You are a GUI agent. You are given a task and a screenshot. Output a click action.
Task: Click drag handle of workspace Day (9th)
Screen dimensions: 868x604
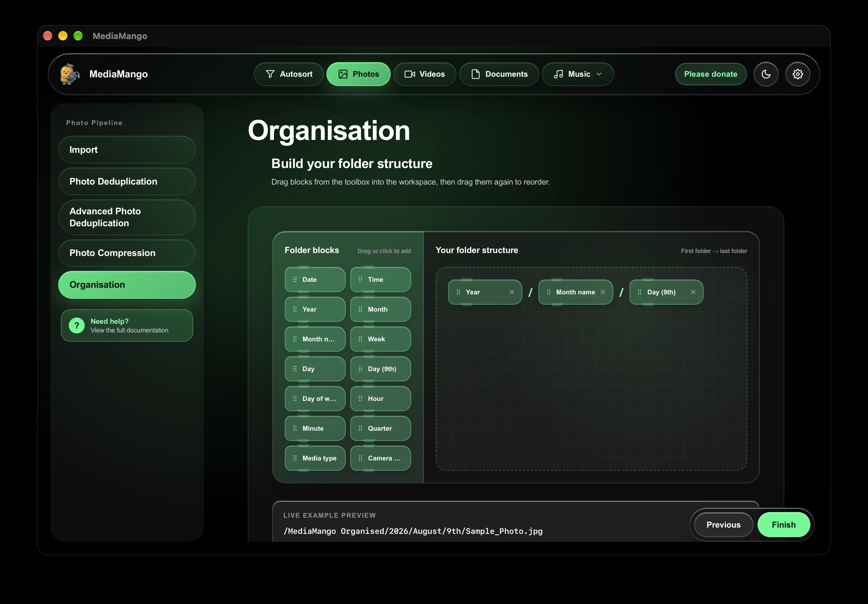640,292
